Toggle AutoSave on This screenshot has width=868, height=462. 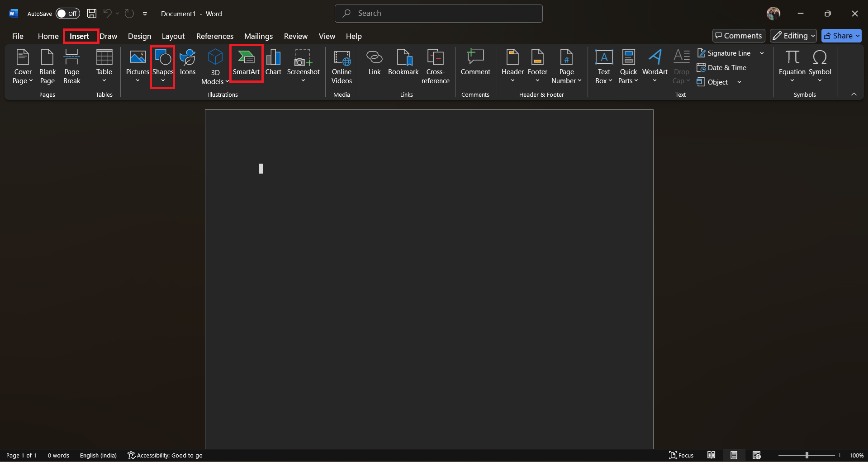(68, 14)
